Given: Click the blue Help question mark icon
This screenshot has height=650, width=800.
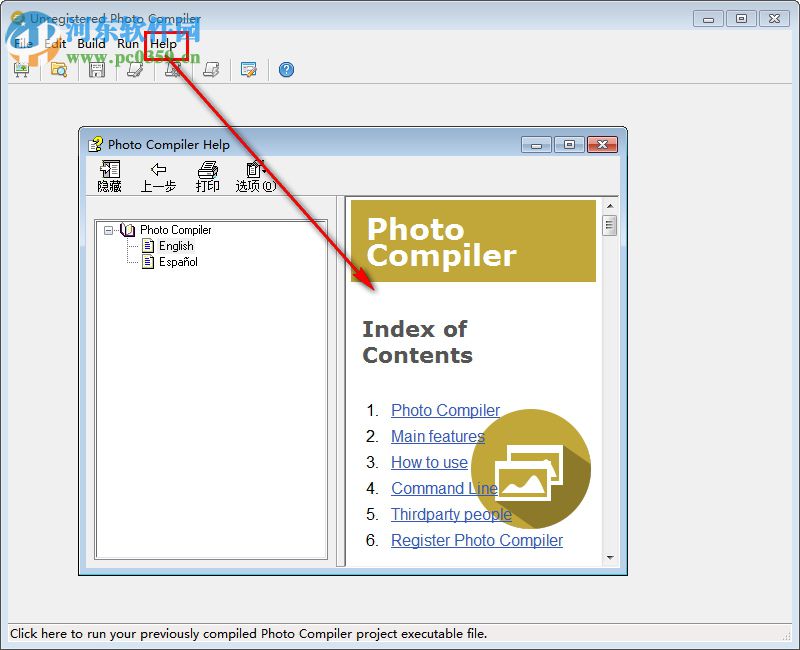Looking at the screenshot, I should tap(286, 70).
